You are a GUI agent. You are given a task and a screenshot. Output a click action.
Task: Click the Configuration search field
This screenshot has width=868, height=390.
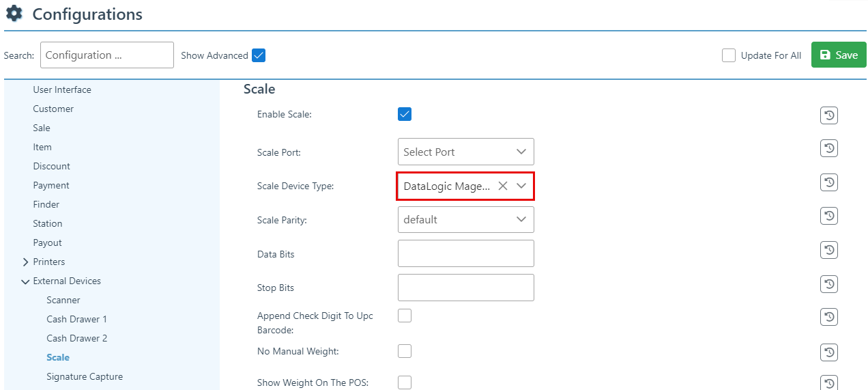coord(107,55)
